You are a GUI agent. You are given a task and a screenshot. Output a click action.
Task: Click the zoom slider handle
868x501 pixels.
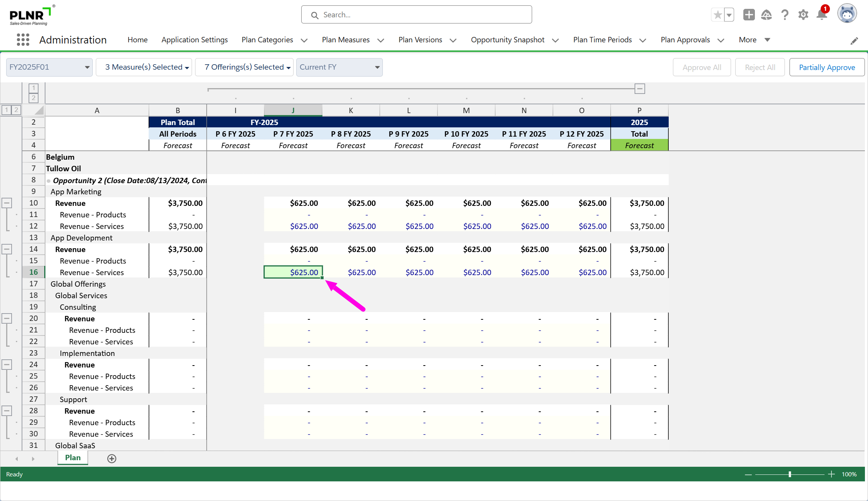click(x=790, y=474)
